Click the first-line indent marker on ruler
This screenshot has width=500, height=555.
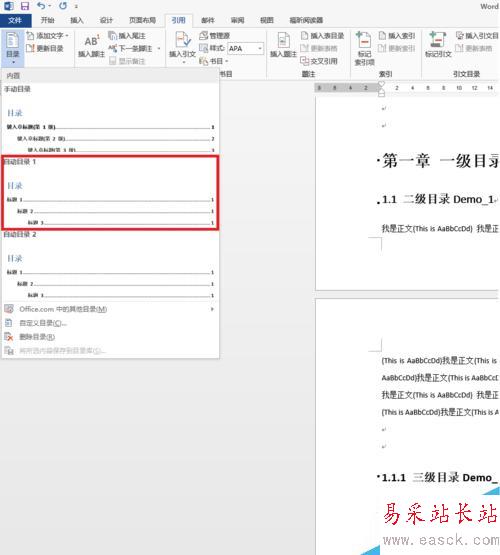pyautogui.click(x=381, y=84)
